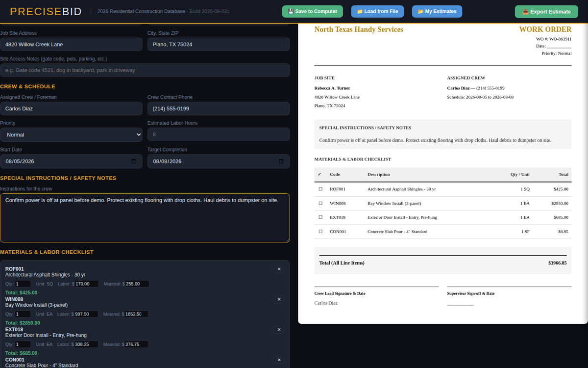588x368 pixels.
Task: Click Load from File button
Action: click(x=377, y=11)
